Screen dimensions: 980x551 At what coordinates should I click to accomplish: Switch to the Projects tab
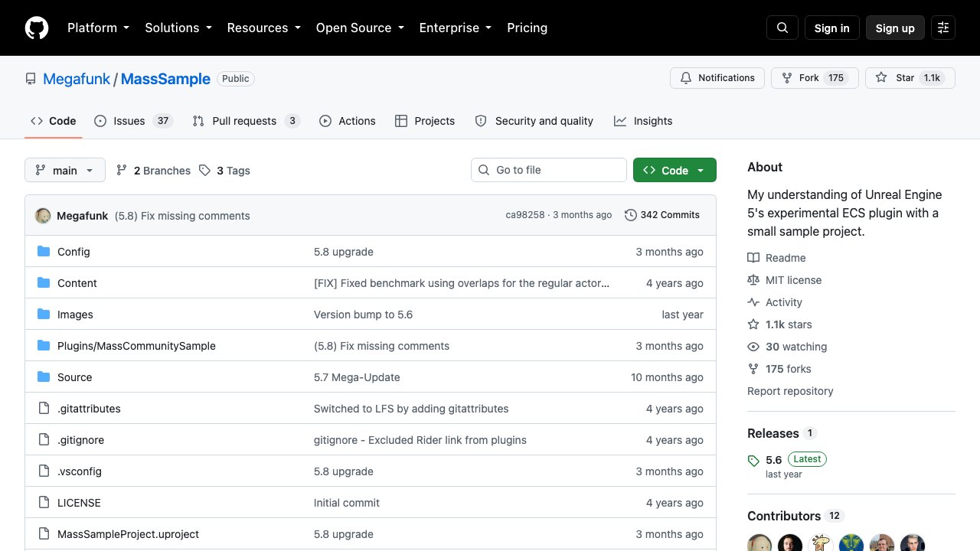(x=425, y=121)
